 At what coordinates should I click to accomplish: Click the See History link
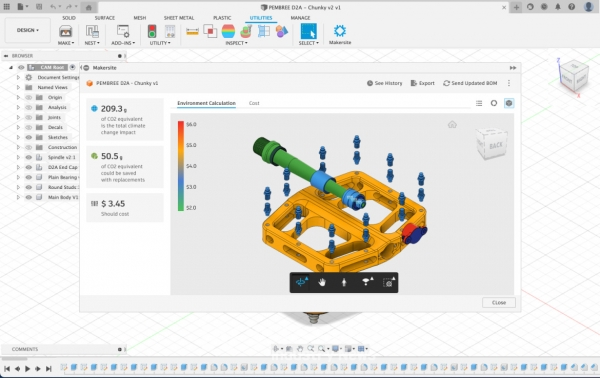click(385, 83)
